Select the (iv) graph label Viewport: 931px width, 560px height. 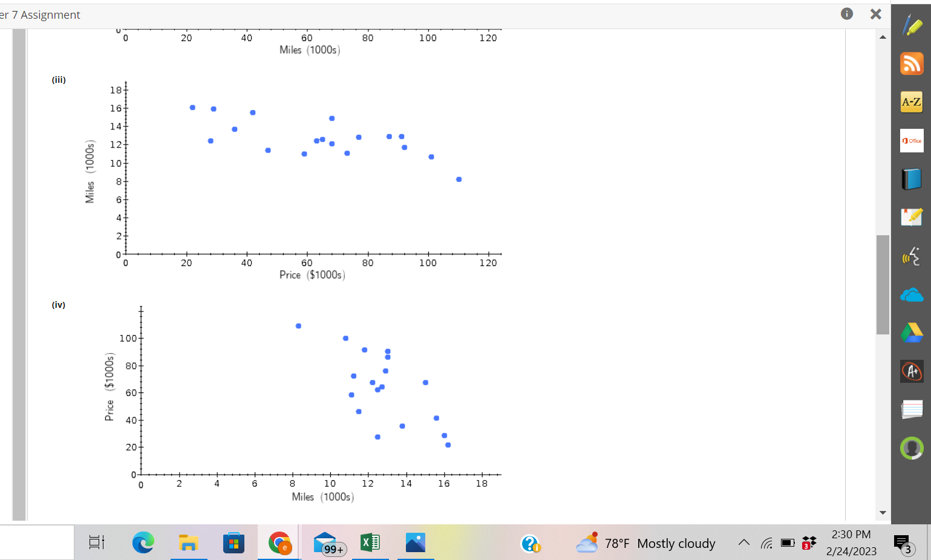point(59,305)
